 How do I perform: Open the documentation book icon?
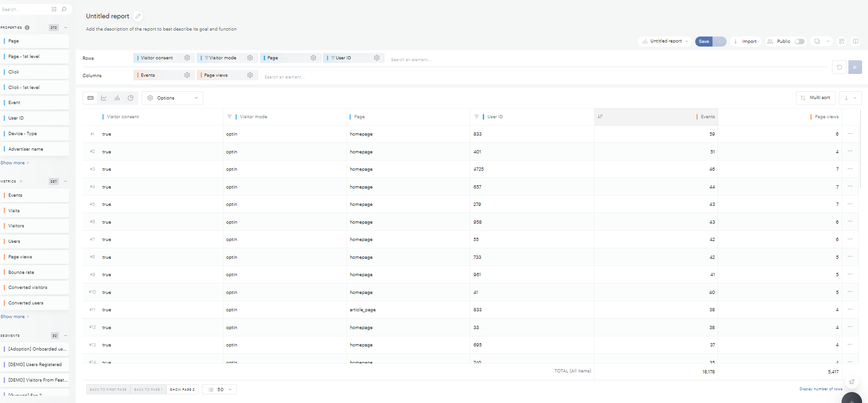tap(856, 42)
